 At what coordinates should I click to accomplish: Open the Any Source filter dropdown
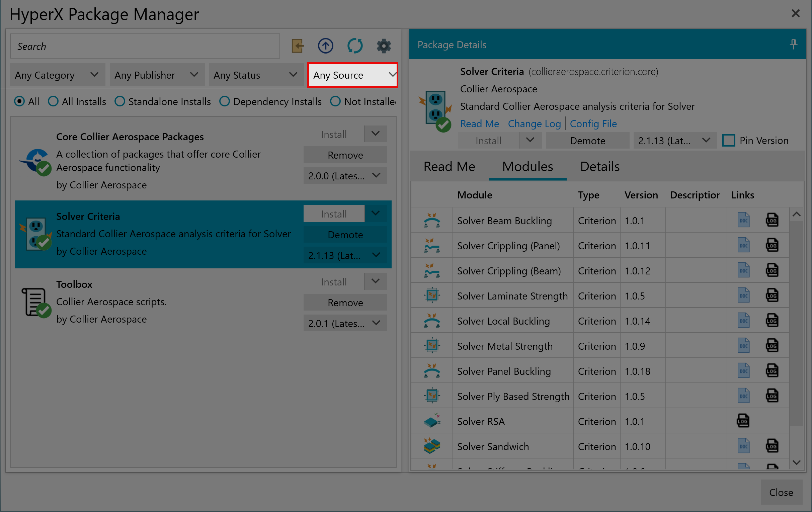pyautogui.click(x=353, y=75)
